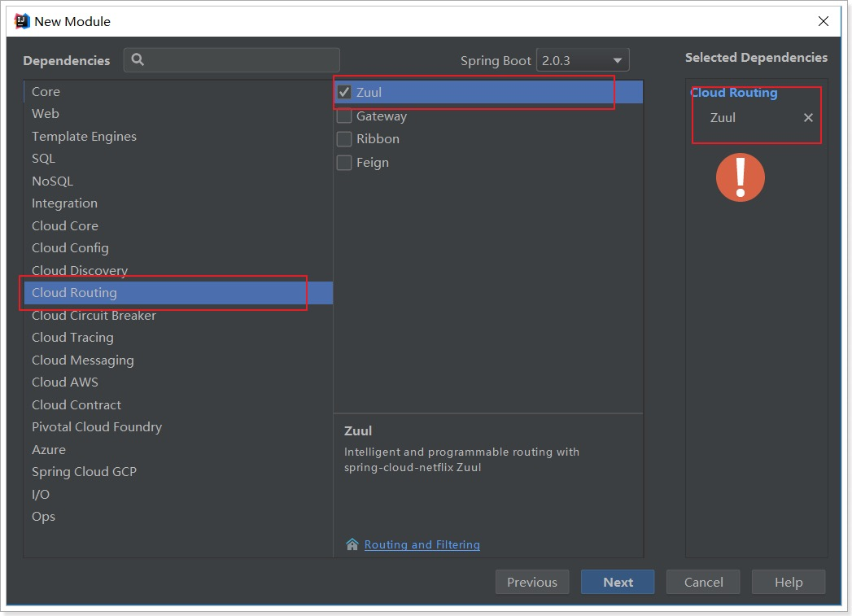Click the home icon beside Routing and Filtering
Viewport: 852px width, 616px height.
(x=352, y=544)
